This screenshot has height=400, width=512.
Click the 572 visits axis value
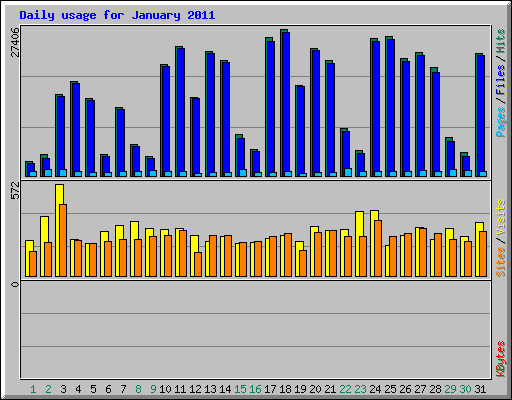[x=15, y=191]
